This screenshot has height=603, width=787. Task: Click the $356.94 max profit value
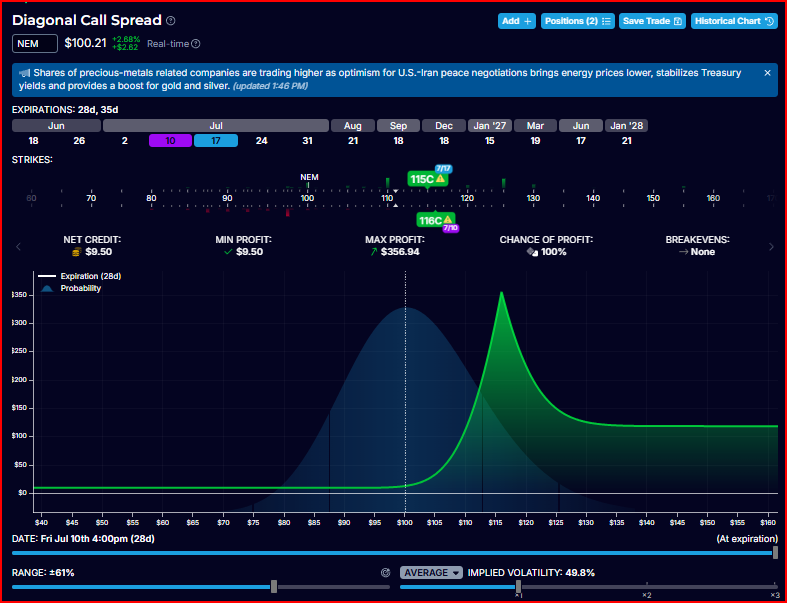[400, 252]
